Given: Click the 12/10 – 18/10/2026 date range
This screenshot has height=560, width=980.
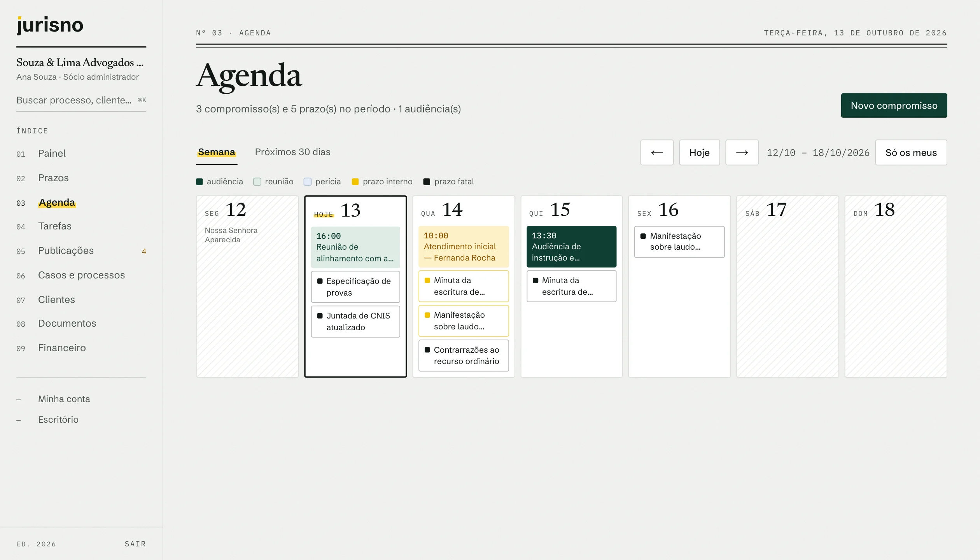Looking at the screenshot, I should pos(818,152).
